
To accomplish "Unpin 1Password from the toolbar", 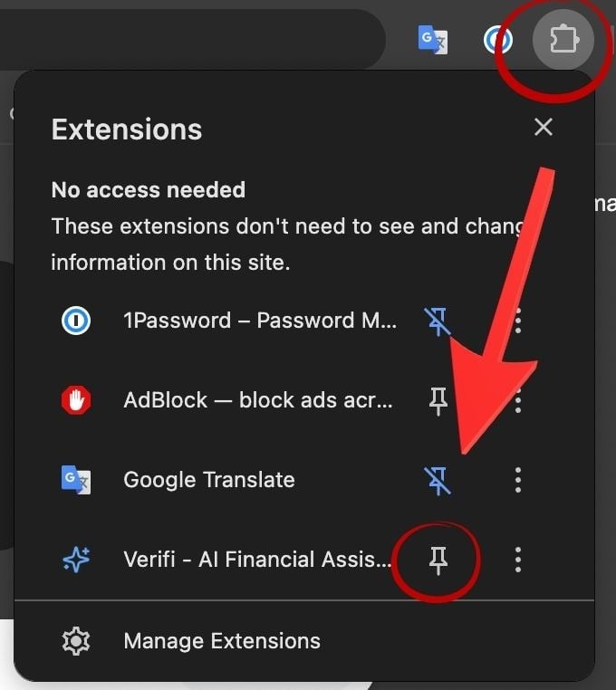I will point(438,321).
